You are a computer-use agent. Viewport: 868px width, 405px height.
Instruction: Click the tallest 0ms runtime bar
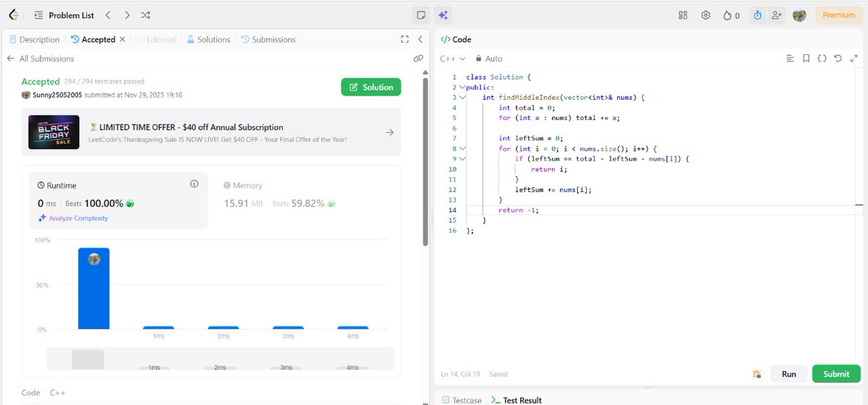click(x=94, y=289)
